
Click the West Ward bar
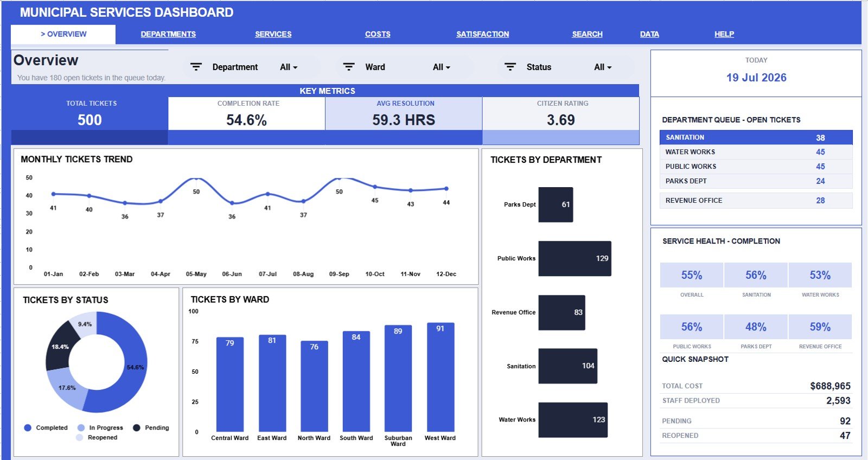click(x=441, y=377)
